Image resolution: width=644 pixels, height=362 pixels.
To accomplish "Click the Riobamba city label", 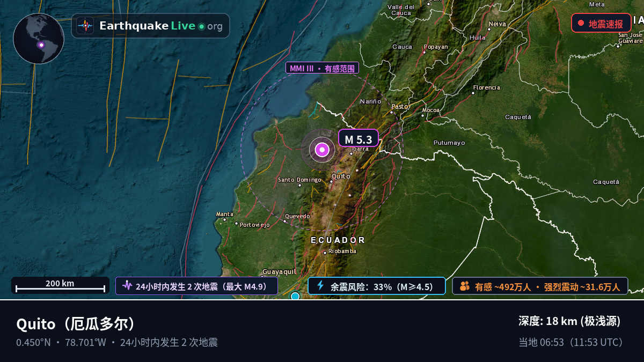I will 342,251.
